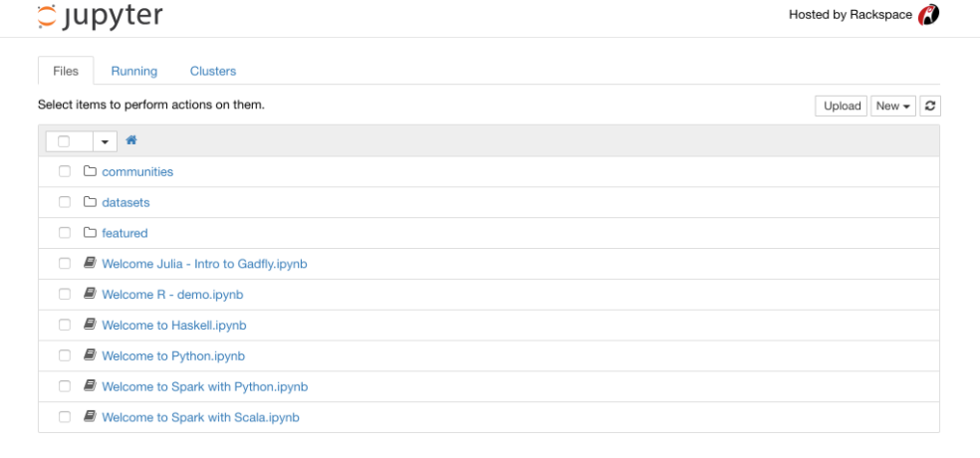Switch to the Clusters tab
This screenshot has height=458, width=980.
[x=213, y=72]
